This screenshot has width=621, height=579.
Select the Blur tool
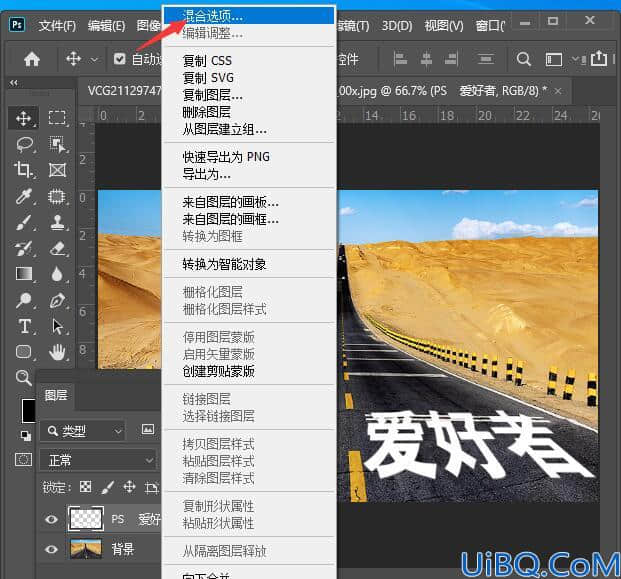pyautogui.click(x=57, y=274)
